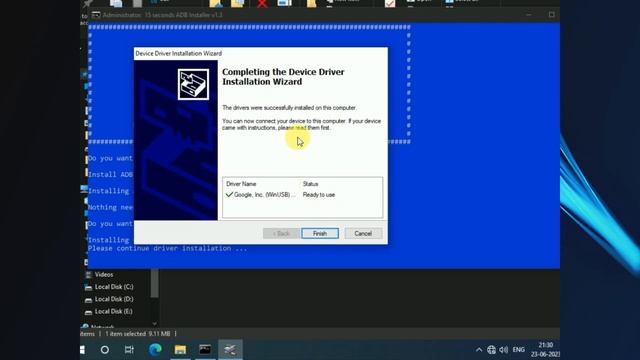
Task: Open Cortana search circle on the taskbar
Action: pos(105,350)
